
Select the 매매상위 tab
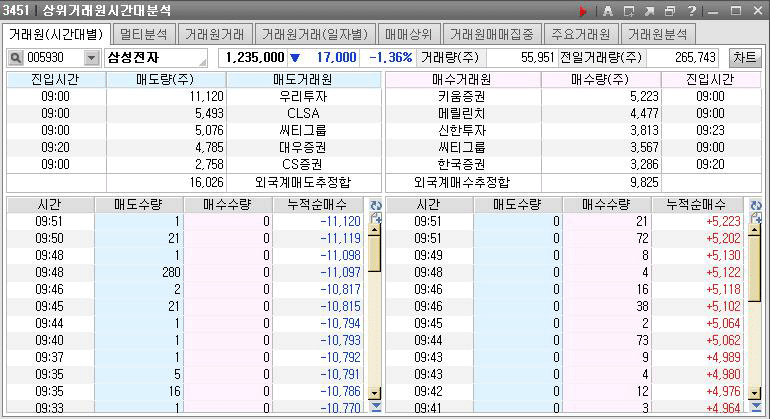point(407,34)
